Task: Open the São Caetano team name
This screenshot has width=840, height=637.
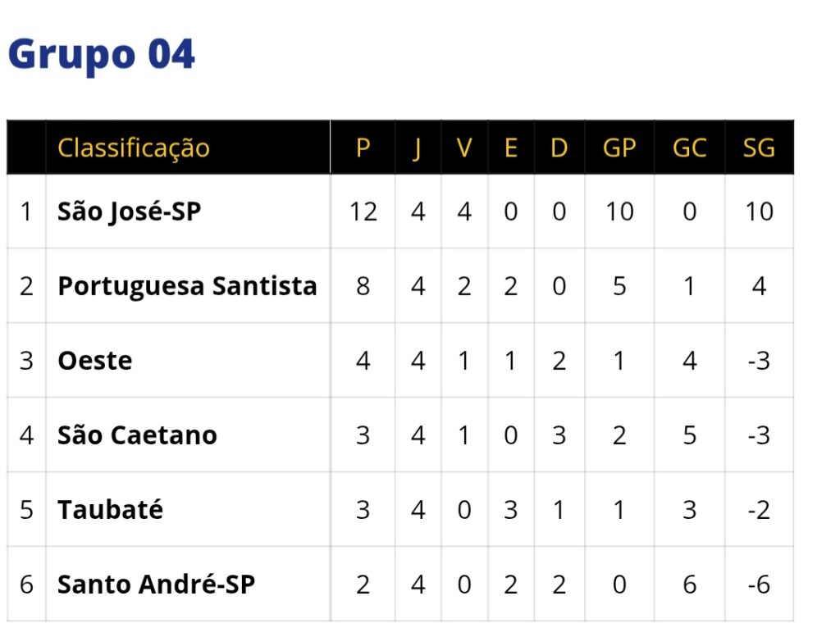Action: (137, 435)
